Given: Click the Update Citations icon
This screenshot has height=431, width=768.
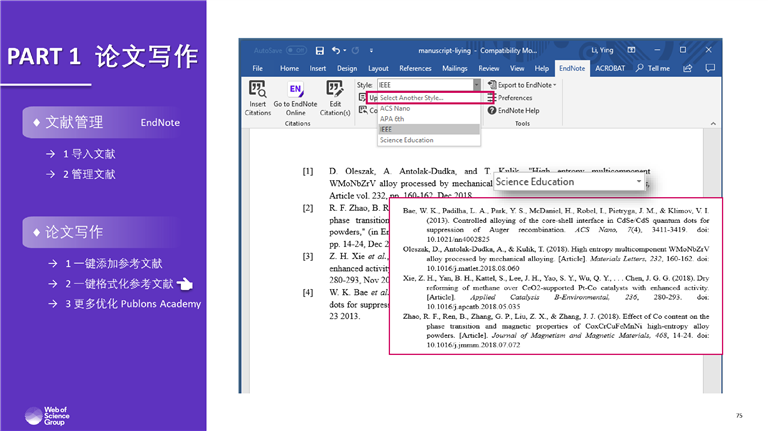Looking at the screenshot, I should 362,97.
